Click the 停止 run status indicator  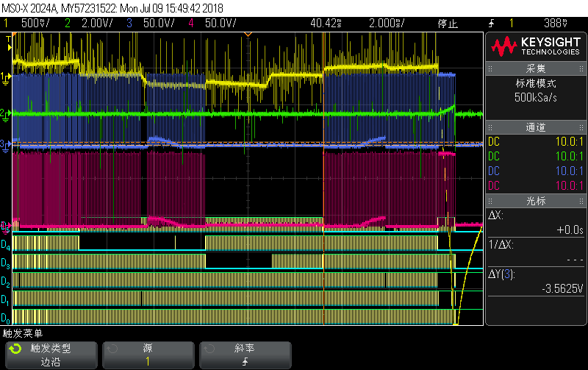[448, 24]
